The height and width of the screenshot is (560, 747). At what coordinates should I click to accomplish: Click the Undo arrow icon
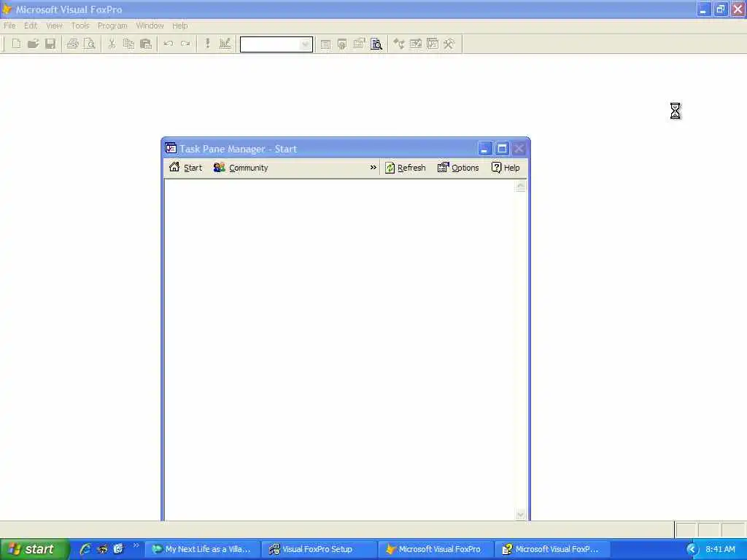[169, 44]
